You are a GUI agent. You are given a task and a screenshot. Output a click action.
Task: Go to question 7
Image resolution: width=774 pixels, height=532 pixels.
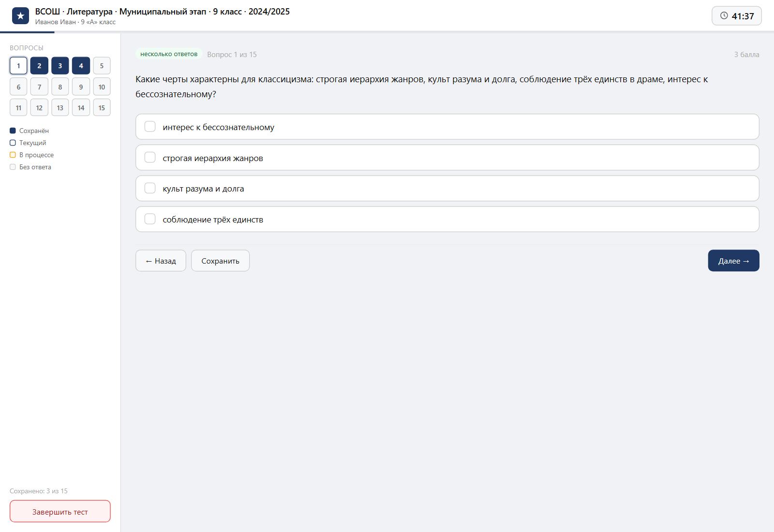pyautogui.click(x=39, y=87)
